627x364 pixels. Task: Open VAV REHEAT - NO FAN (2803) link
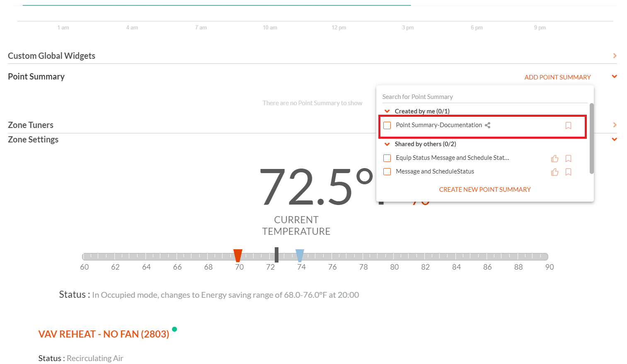(x=104, y=334)
